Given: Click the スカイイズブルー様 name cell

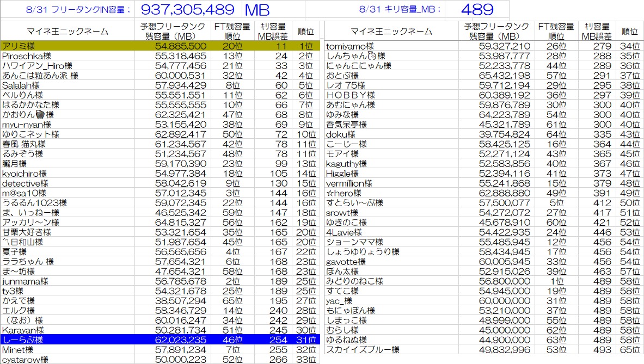Looking at the screenshot, I should [391, 350].
